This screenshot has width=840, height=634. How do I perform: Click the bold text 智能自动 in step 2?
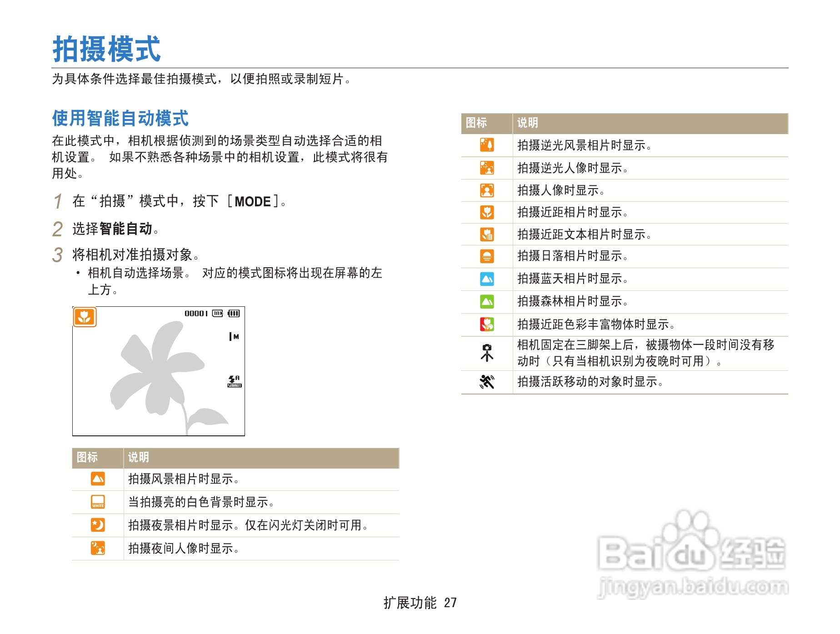click(x=125, y=229)
